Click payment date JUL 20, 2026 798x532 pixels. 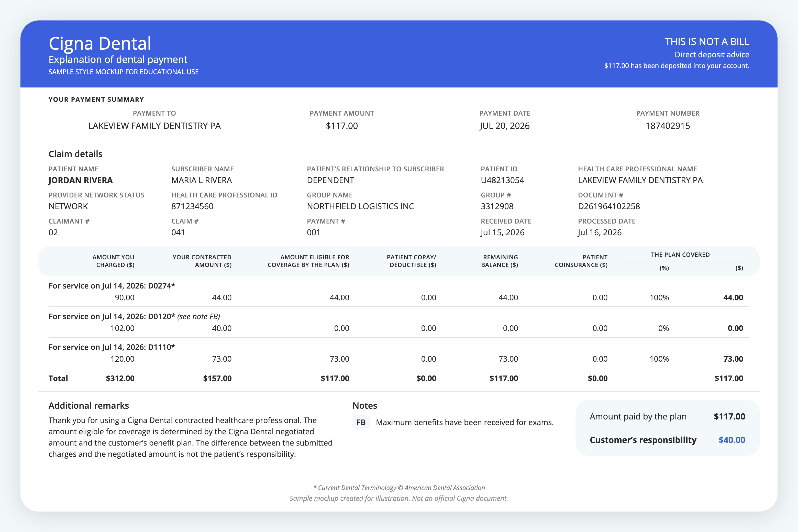(505, 126)
